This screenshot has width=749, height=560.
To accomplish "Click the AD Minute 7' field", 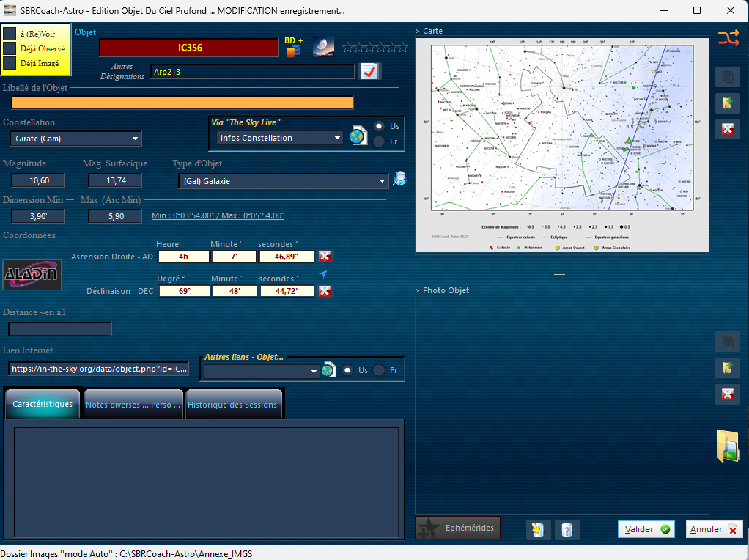I will 234,257.
